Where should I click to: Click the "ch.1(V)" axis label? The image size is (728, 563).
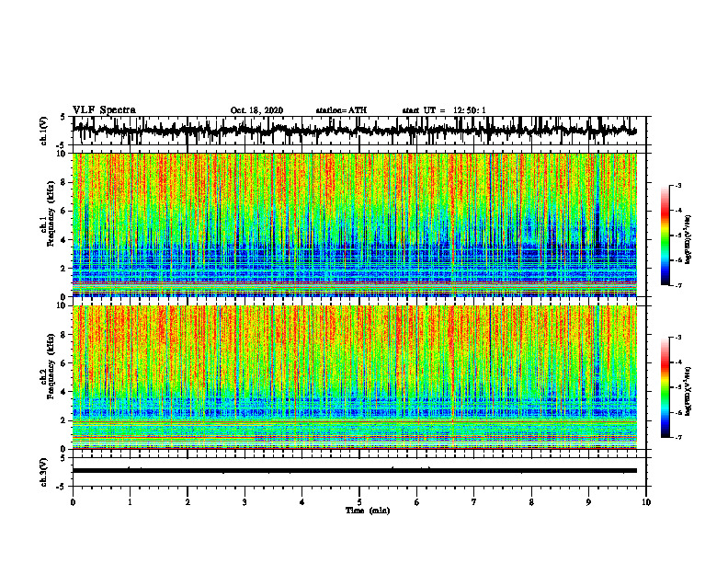44,131
